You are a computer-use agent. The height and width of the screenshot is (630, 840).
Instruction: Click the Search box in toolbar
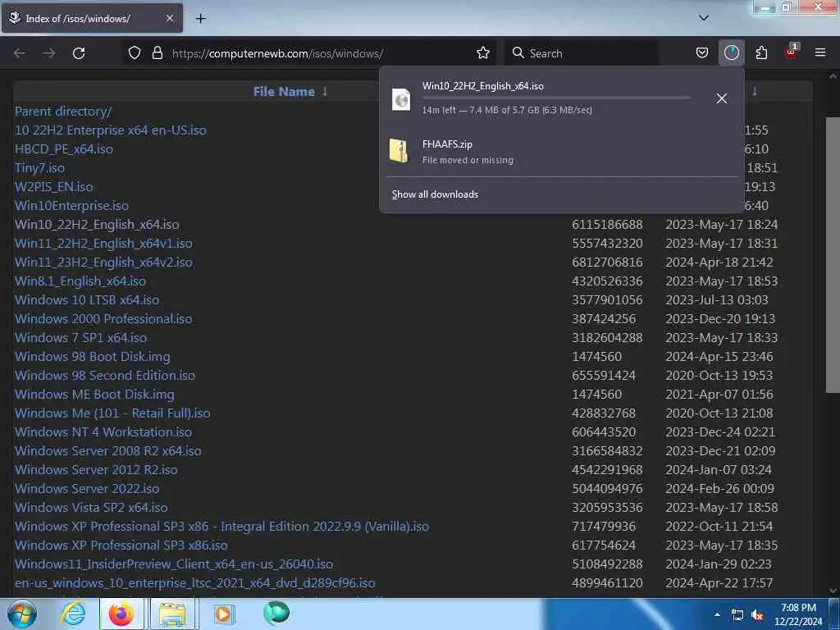point(582,53)
